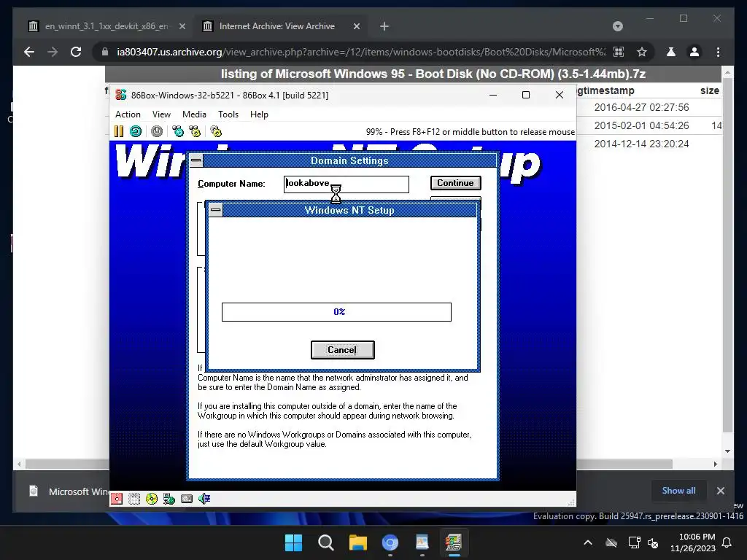Click the scroll down arrow of page scrollbar
747x560 pixels.
pos(727,451)
